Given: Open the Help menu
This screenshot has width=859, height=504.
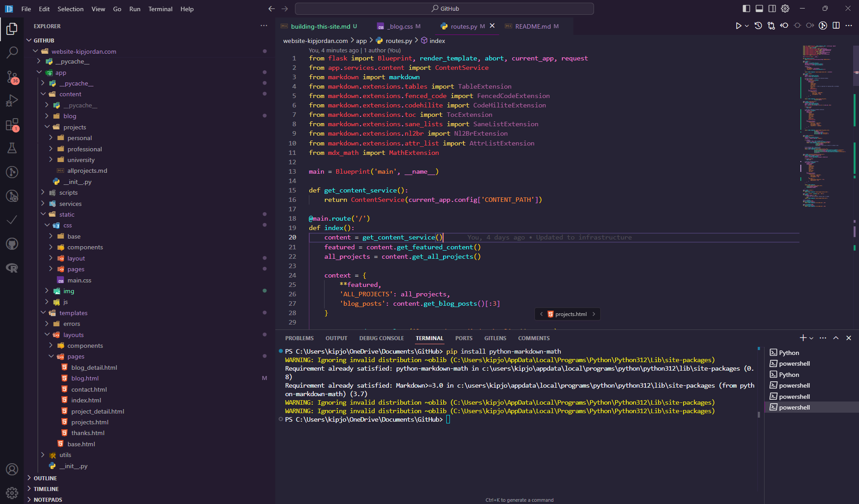Looking at the screenshot, I should 187,9.
